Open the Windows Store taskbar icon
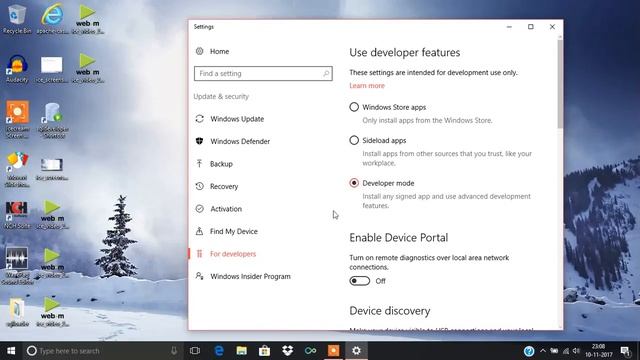Viewport: 640px width, 360px height. click(x=264, y=351)
